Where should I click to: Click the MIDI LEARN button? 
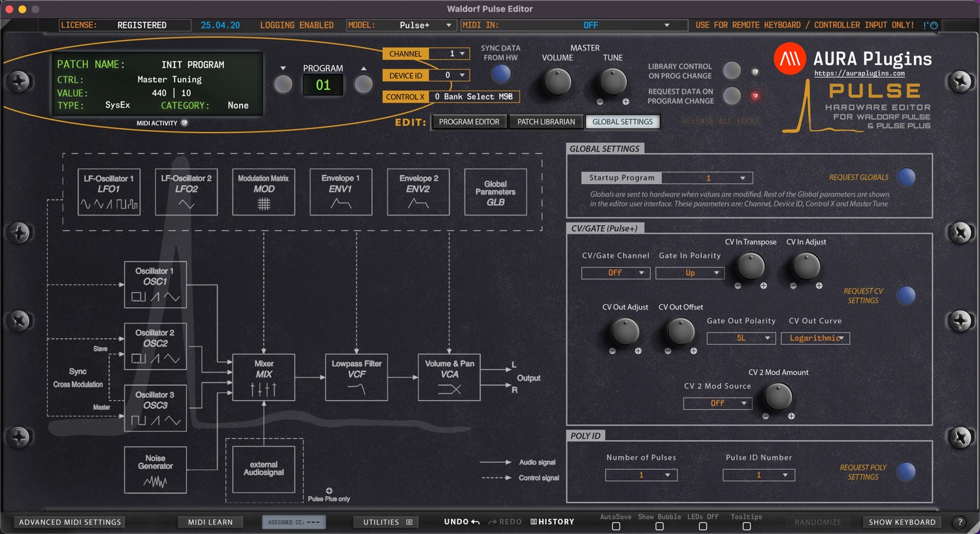(x=210, y=522)
